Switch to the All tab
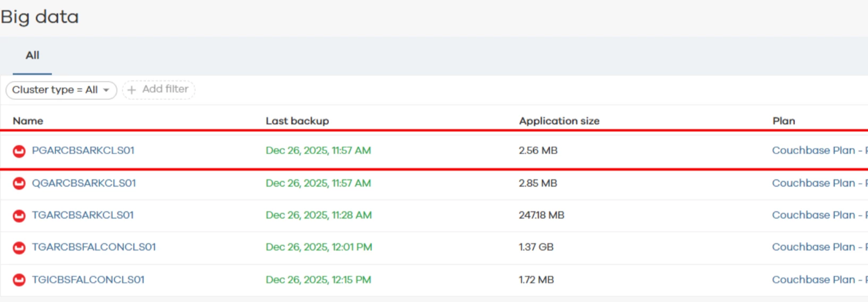This screenshot has width=868, height=302. pyautogui.click(x=32, y=55)
